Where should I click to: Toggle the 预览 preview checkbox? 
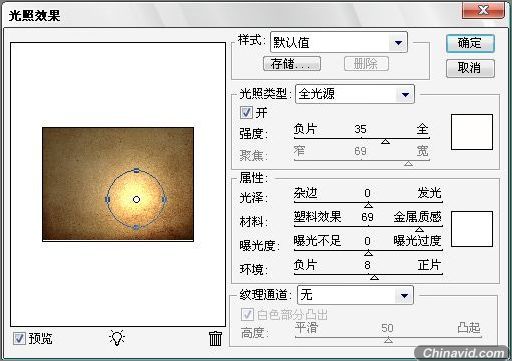coord(19,338)
